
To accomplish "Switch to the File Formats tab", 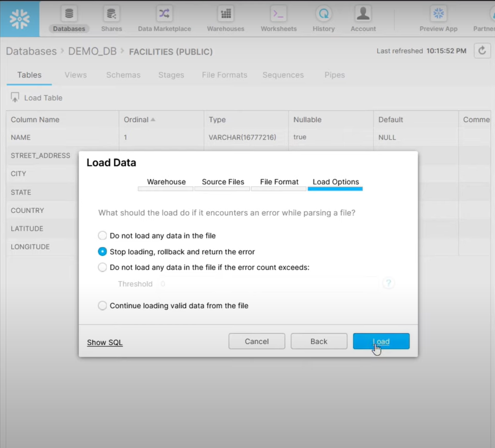I will (225, 75).
